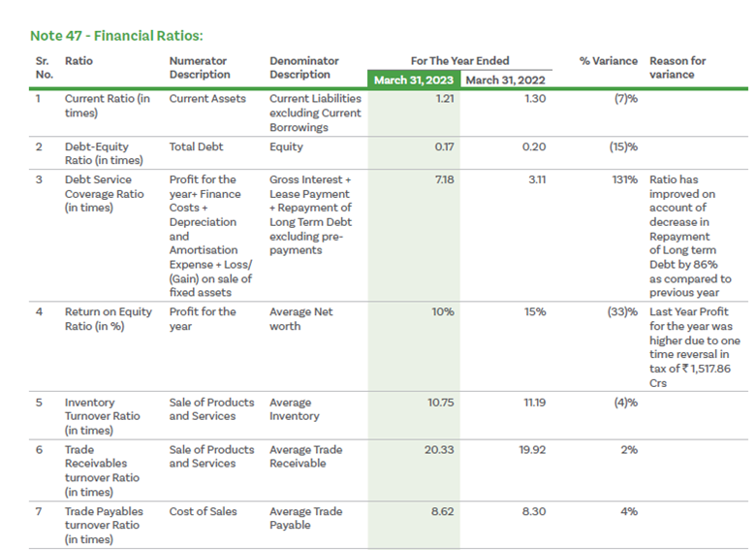Select the "Cost of Sales" numerator cell
Viewport: 756px width, 550px height.
(x=203, y=511)
